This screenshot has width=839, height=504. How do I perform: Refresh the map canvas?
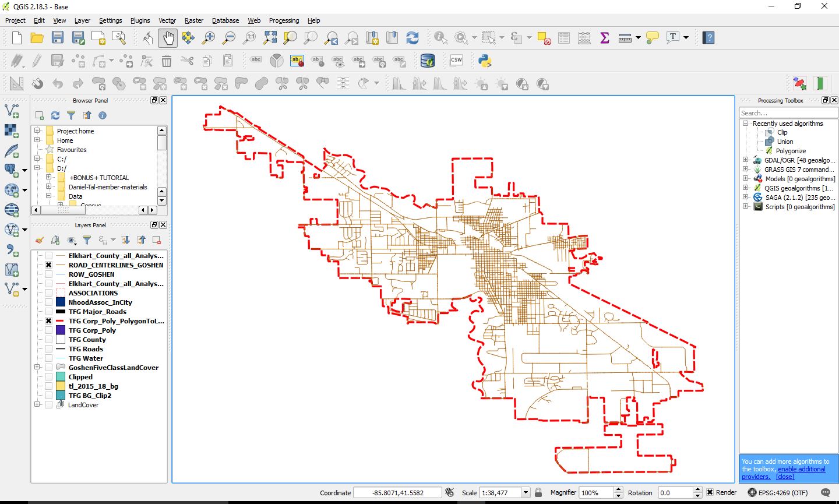[413, 38]
